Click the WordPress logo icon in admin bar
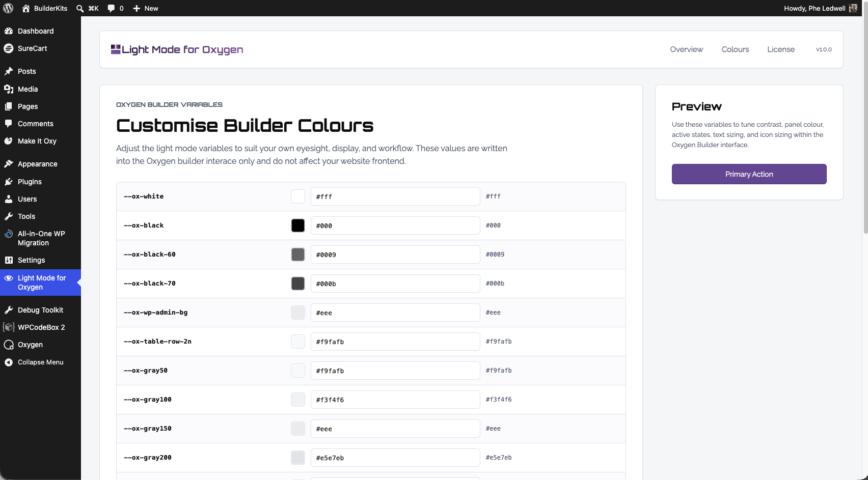 tap(8, 8)
